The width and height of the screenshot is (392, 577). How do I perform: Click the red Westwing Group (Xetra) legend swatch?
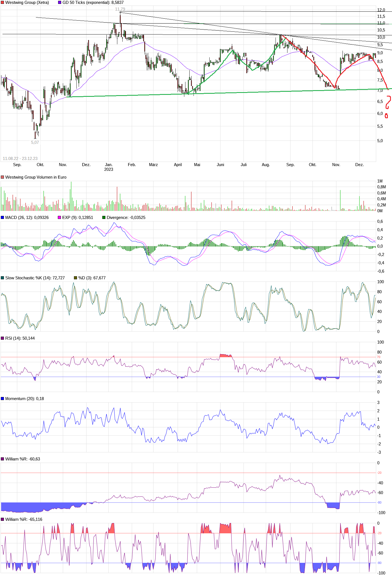tap(3, 3)
